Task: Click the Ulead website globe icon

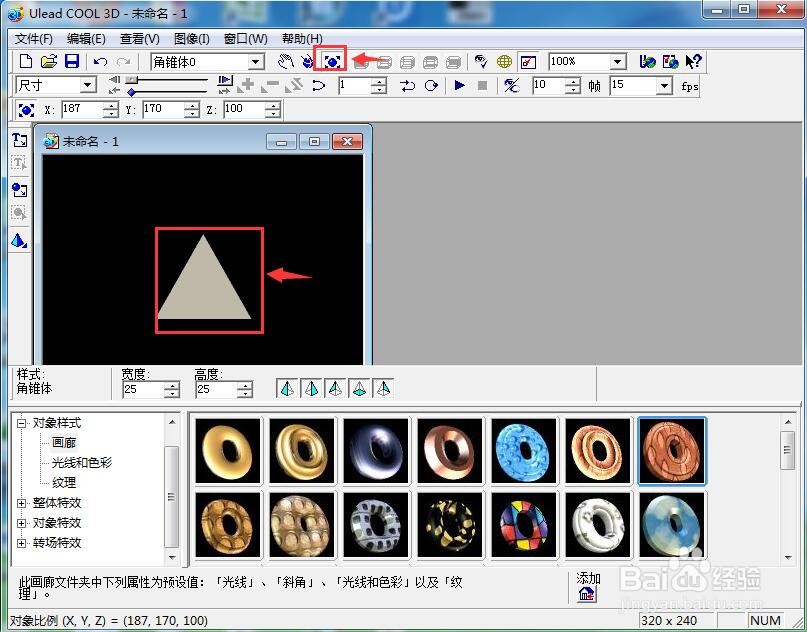Action: point(647,62)
